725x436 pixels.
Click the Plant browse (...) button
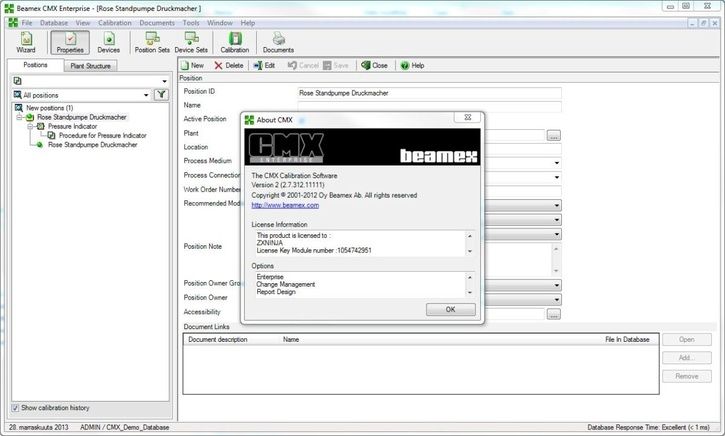click(553, 135)
